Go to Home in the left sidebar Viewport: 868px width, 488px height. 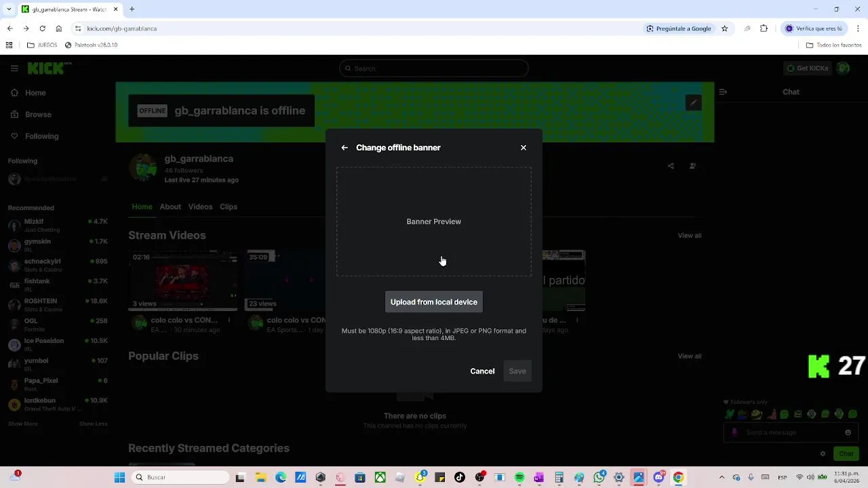[x=27, y=93]
